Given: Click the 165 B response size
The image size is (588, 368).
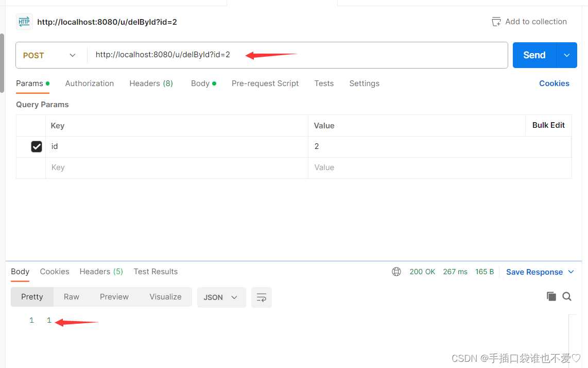Looking at the screenshot, I should [485, 272].
